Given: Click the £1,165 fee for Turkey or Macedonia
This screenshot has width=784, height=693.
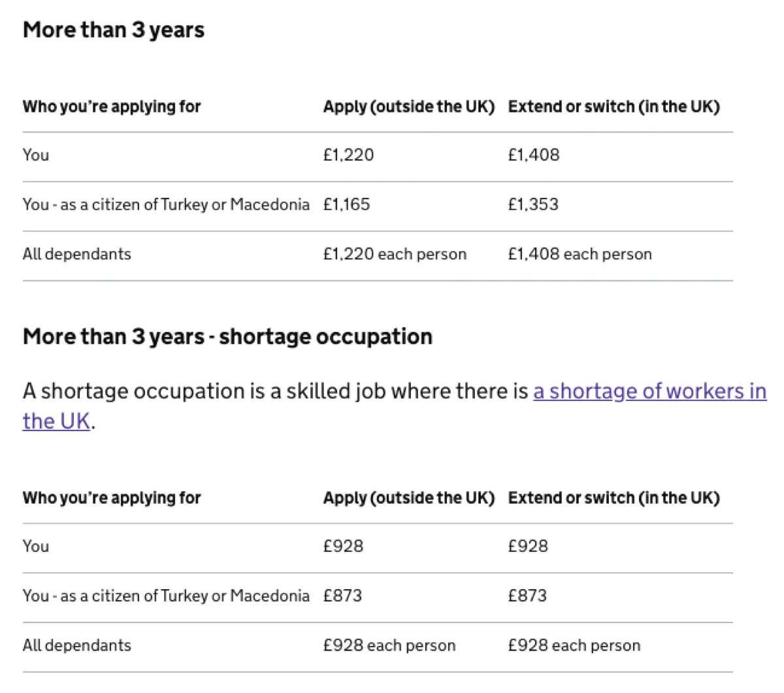Looking at the screenshot, I should pos(346,204).
